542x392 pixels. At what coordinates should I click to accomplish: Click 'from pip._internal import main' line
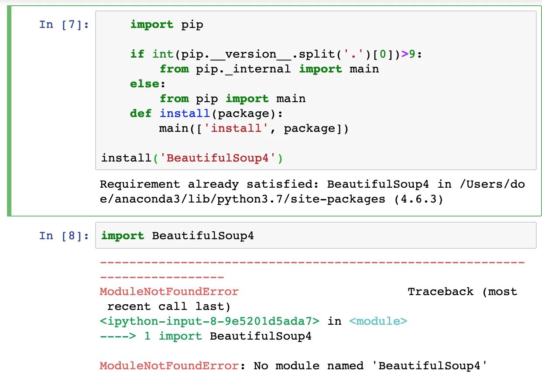[x=269, y=69]
